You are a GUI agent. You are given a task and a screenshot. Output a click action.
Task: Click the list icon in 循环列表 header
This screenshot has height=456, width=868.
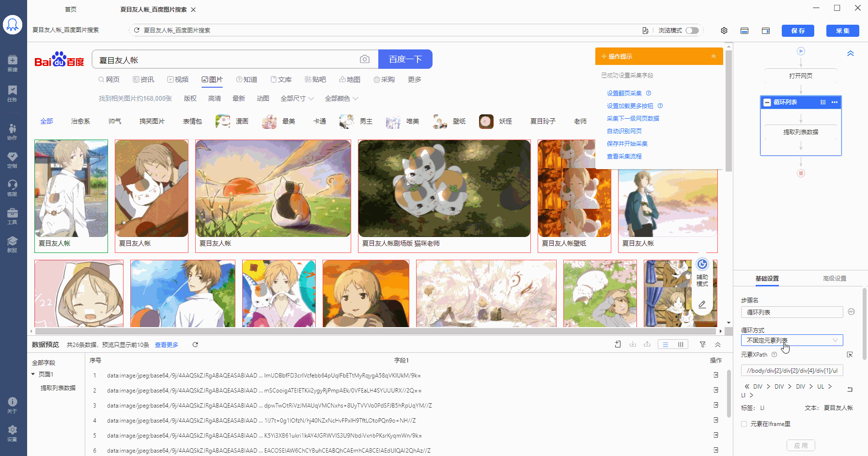[x=823, y=102]
